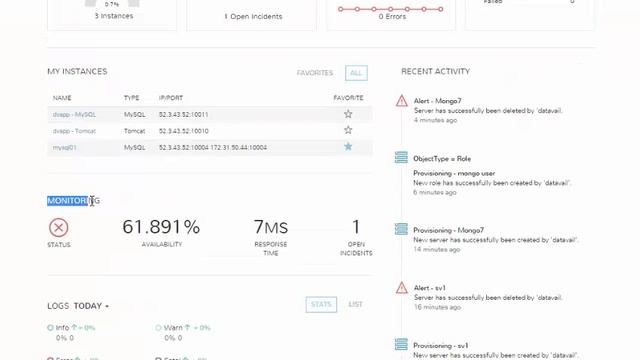Click the '16 minutes ago' timestamp
Screen dimensions: 640x360
pos(437,307)
